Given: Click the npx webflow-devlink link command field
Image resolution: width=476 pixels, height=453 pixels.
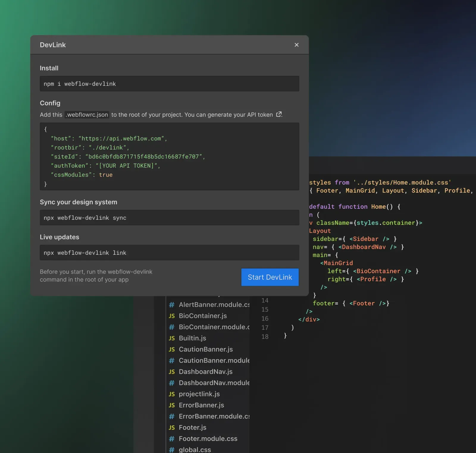Looking at the screenshot, I should (x=170, y=253).
